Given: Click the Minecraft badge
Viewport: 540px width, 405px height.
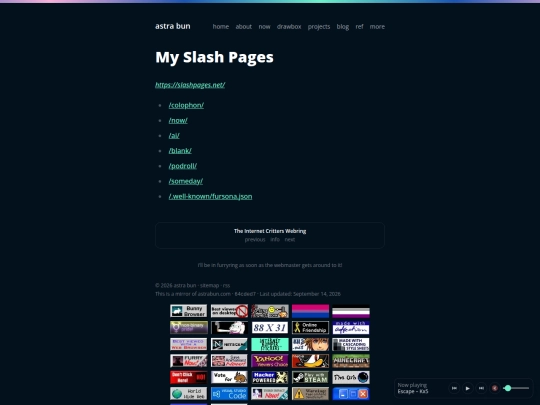Looking at the screenshot, I should tap(351, 361).
